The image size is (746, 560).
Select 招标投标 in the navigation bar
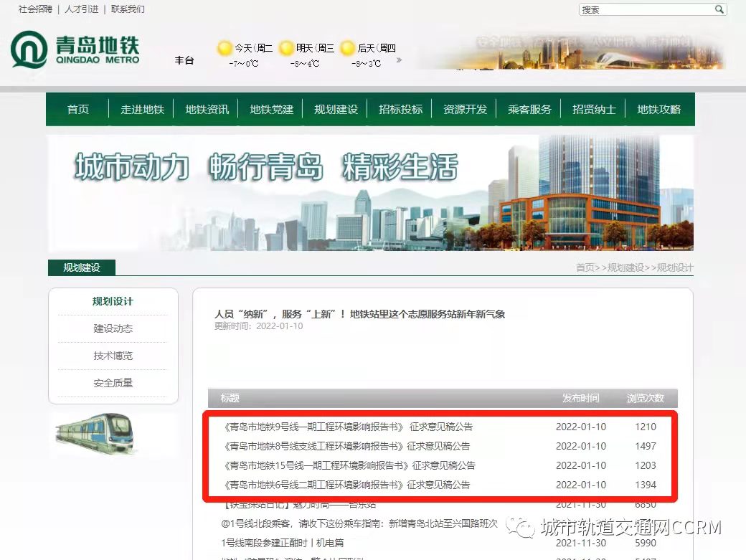pyautogui.click(x=401, y=110)
